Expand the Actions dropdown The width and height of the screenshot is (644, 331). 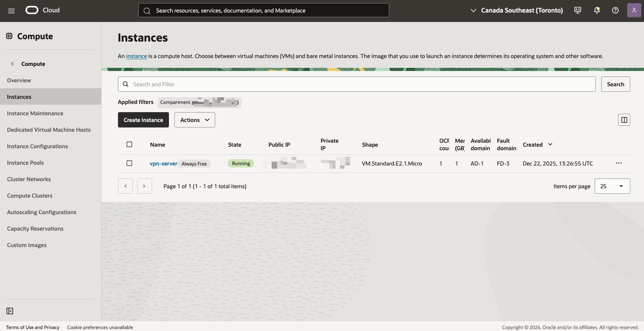[x=195, y=120]
